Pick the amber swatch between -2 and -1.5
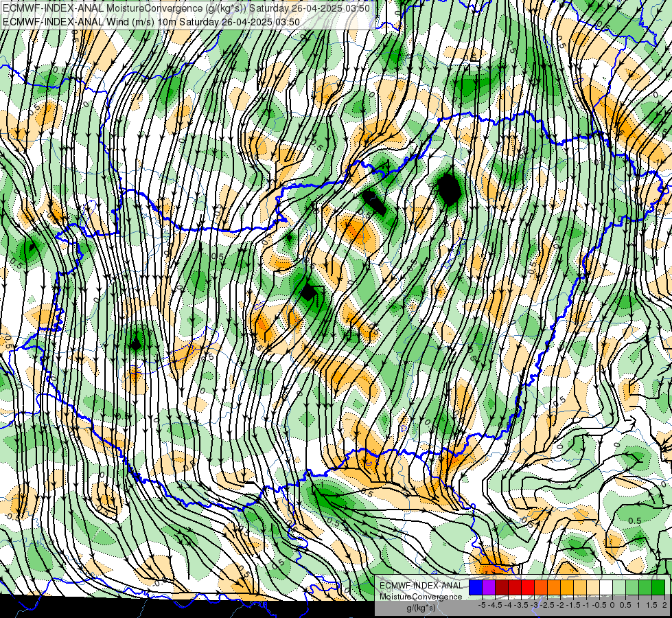The height and width of the screenshot is (618, 672). tap(567, 587)
